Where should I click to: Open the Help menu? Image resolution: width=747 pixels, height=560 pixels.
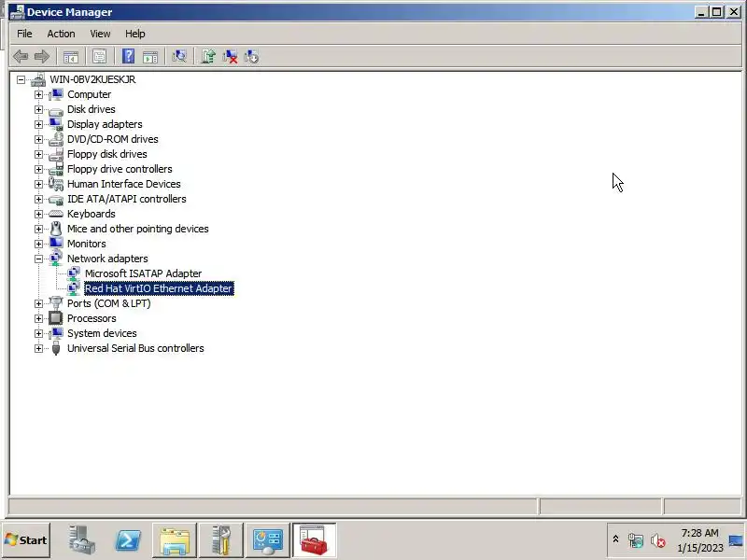[x=134, y=34]
